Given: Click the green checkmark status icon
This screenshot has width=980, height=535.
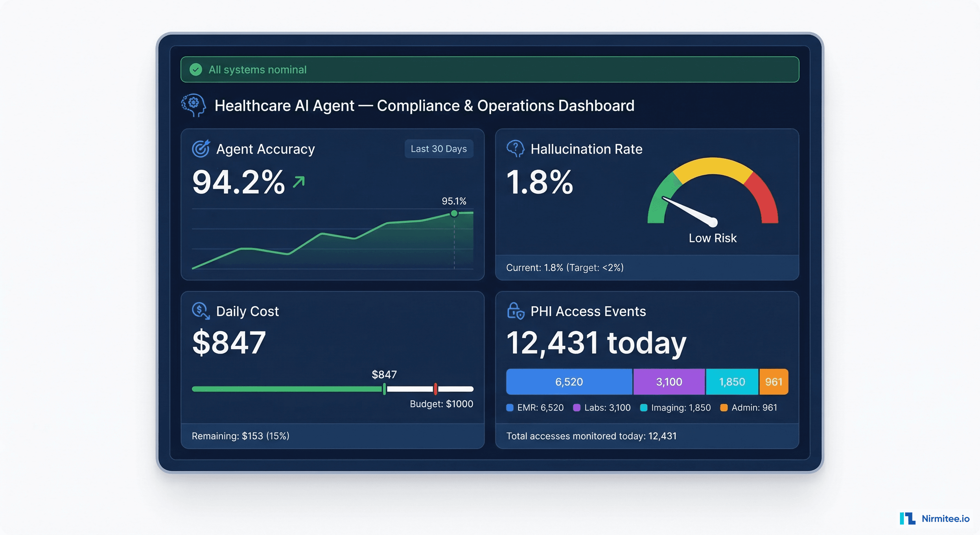Looking at the screenshot, I should pyautogui.click(x=196, y=69).
